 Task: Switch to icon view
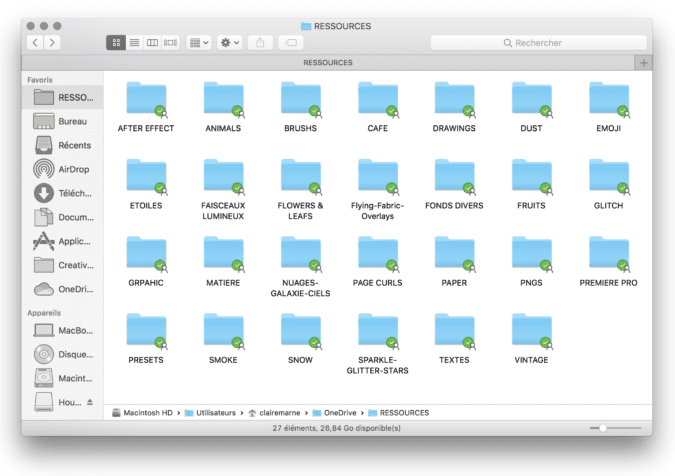tap(116, 43)
